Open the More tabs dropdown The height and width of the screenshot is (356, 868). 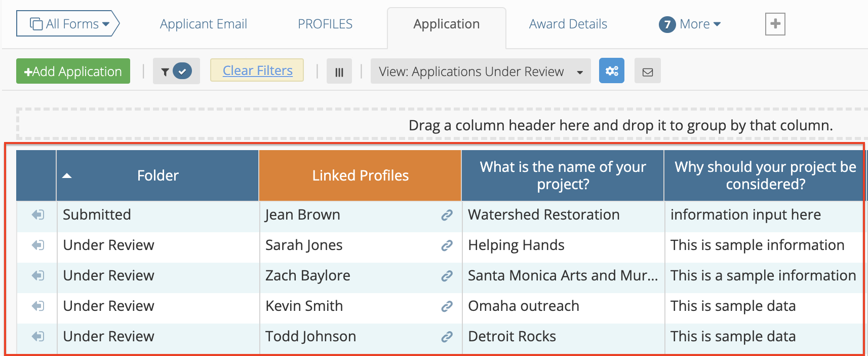click(x=690, y=24)
